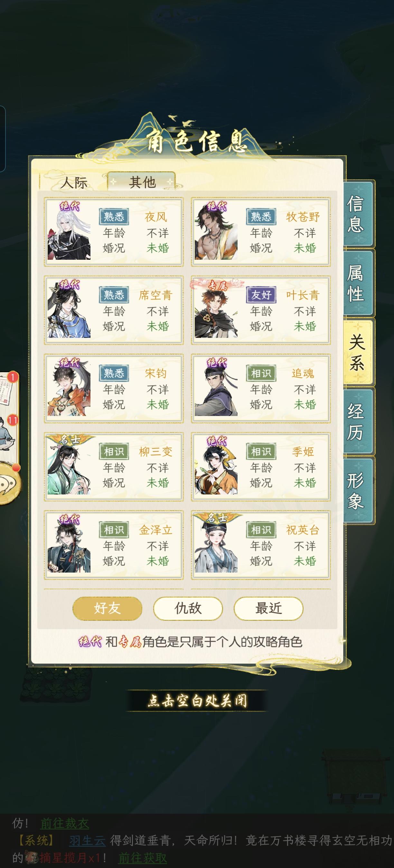The image size is (394, 868).
Task: Open 祝英台 character portrait
Action: [x=216, y=544]
